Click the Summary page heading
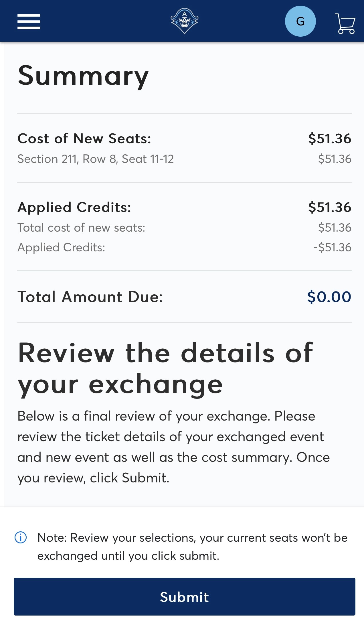 (x=83, y=76)
